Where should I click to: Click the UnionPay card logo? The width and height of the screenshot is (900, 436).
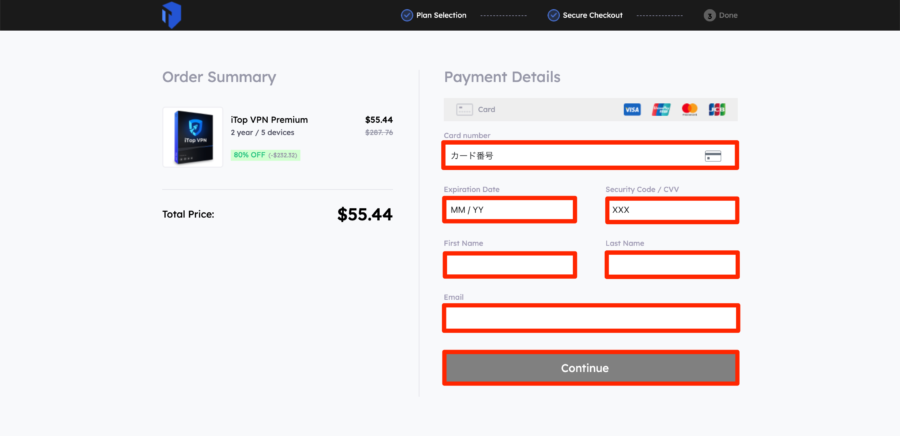[x=661, y=110]
